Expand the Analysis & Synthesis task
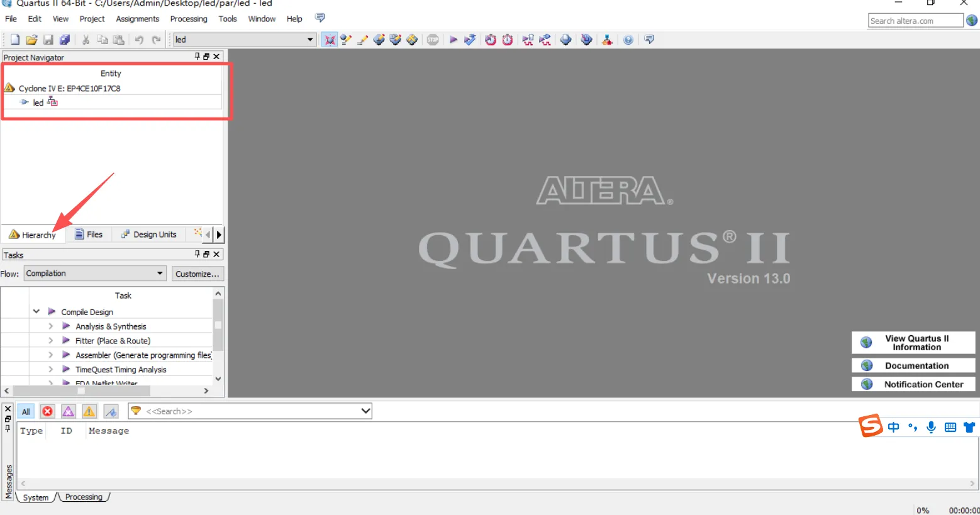The image size is (980, 515). point(50,326)
